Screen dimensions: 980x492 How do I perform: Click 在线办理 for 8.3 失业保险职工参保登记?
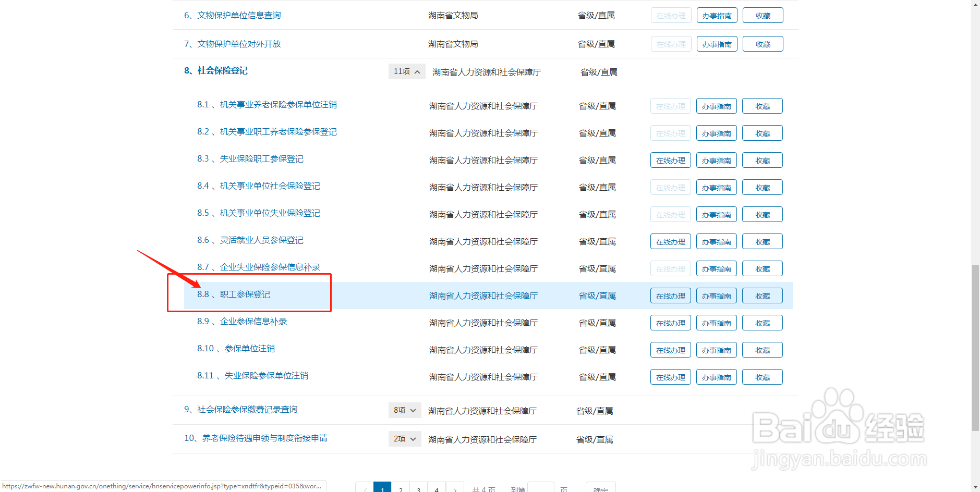pyautogui.click(x=671, y=160)
